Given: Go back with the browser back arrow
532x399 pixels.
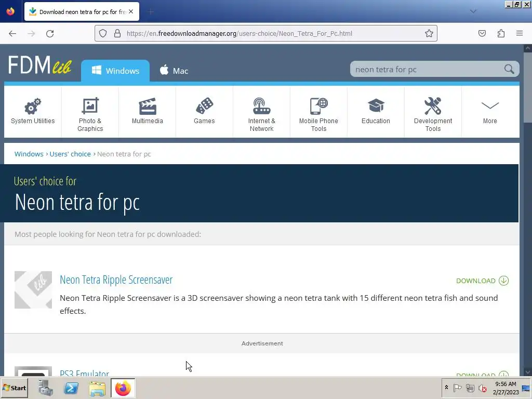Looking at the screenshot, I should tap(12, 33).
